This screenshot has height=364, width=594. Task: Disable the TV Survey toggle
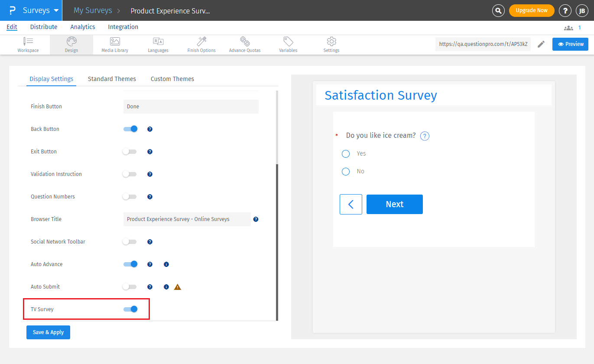[x=130, y=309]
